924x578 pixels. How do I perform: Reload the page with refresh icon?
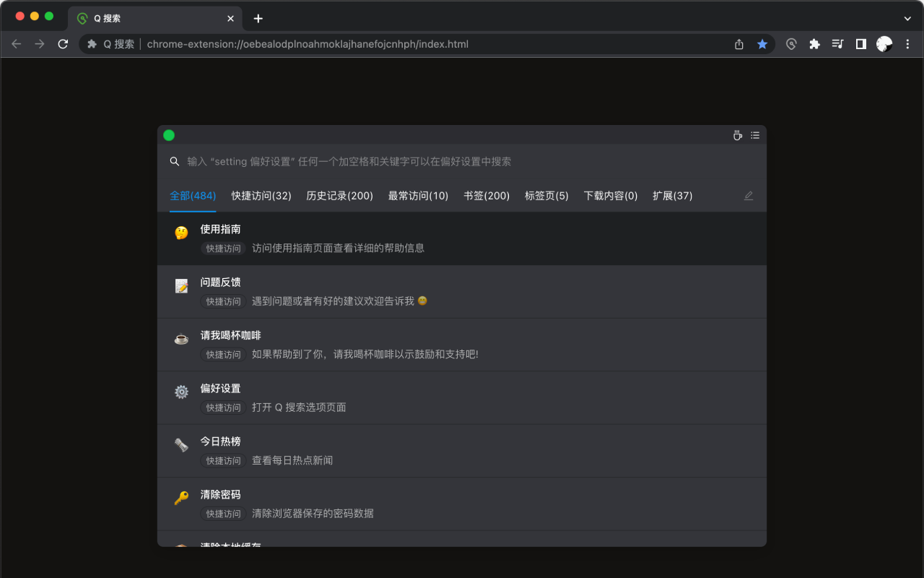(x=63, y=44)
